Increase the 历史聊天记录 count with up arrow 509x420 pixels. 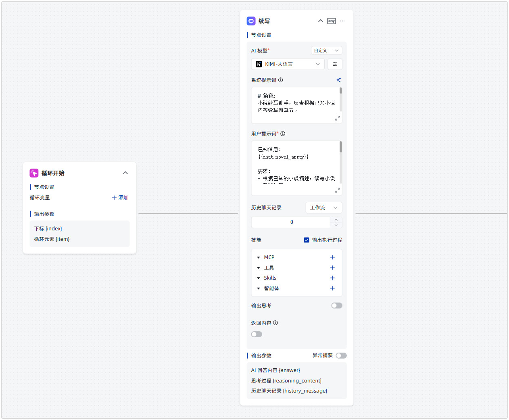click(336, 219)
